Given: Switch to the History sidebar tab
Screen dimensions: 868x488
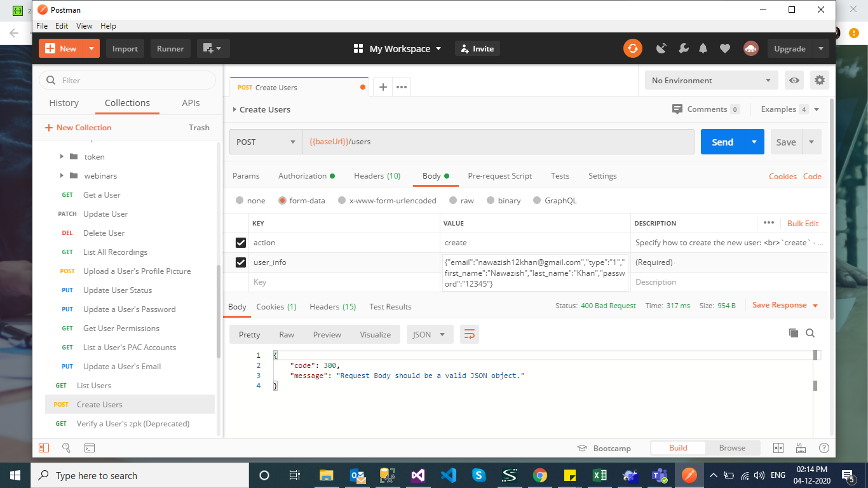Looking at the screenshot, I should point(64,103).
